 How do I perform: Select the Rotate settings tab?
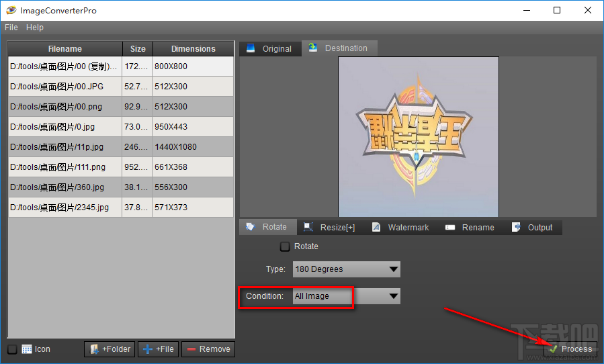tap(268, 227)
